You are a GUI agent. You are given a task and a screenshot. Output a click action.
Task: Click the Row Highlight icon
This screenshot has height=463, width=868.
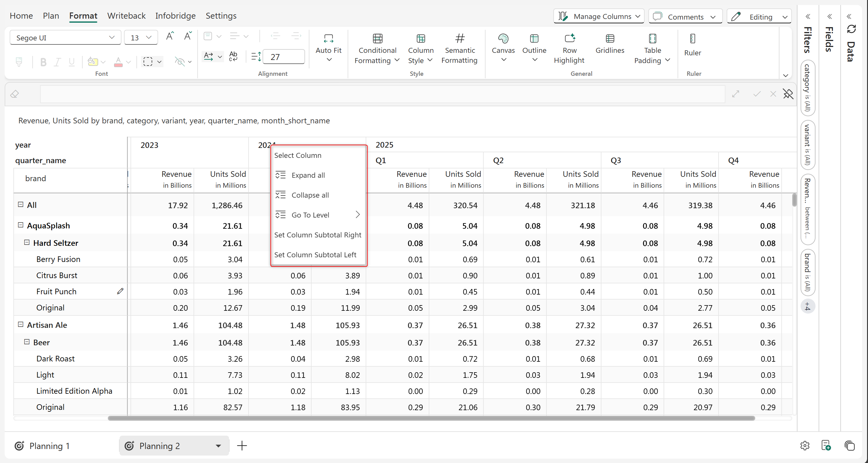[569, 39]
